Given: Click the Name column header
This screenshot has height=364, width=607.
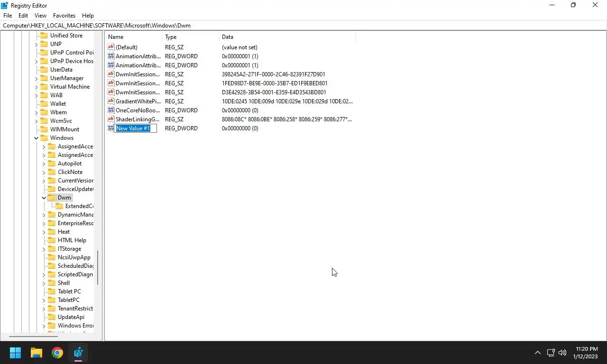Looking at the screenshot, I should pos(134,37).
